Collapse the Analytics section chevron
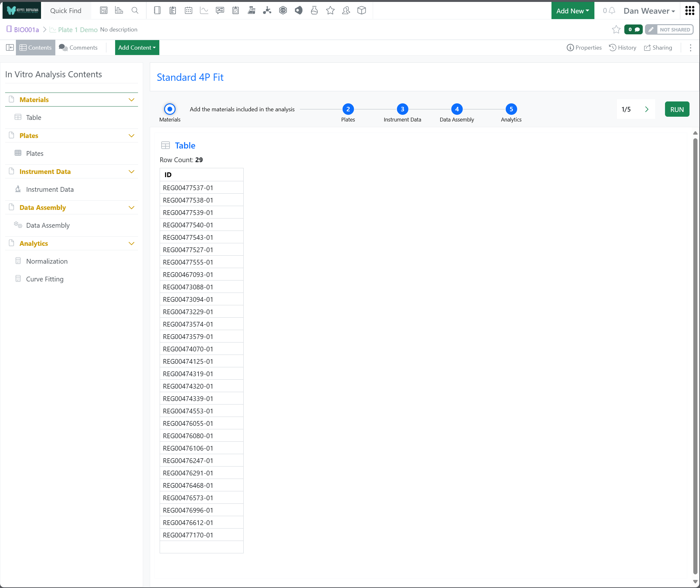 tap(131, 244)
